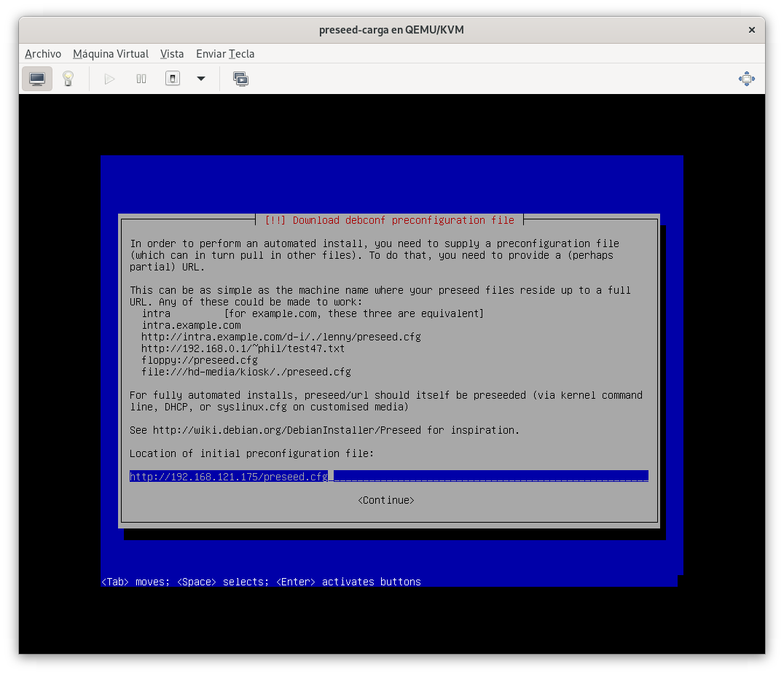
Task: Click the floppy://preseed.cfg example line
Action: point(200,360)
